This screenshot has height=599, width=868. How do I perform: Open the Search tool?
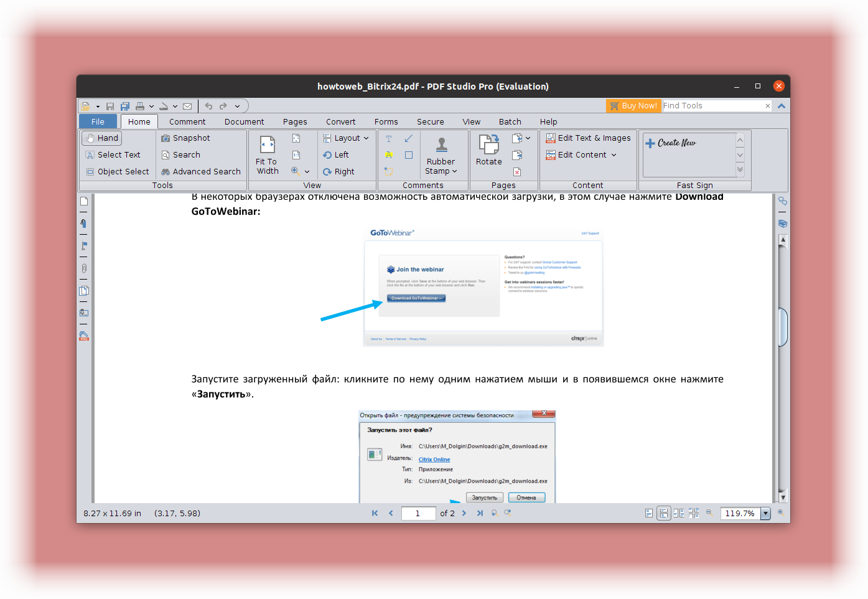(180, 155)
